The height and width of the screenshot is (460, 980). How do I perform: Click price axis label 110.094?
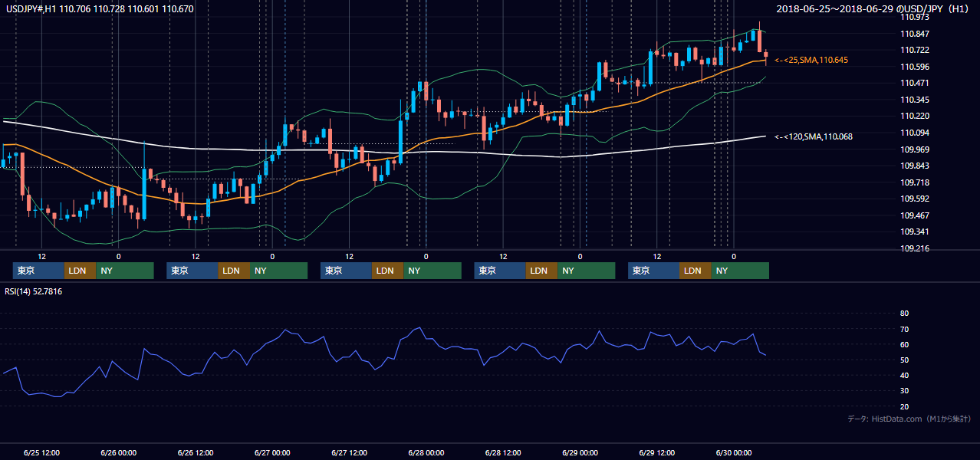point(916,133)
